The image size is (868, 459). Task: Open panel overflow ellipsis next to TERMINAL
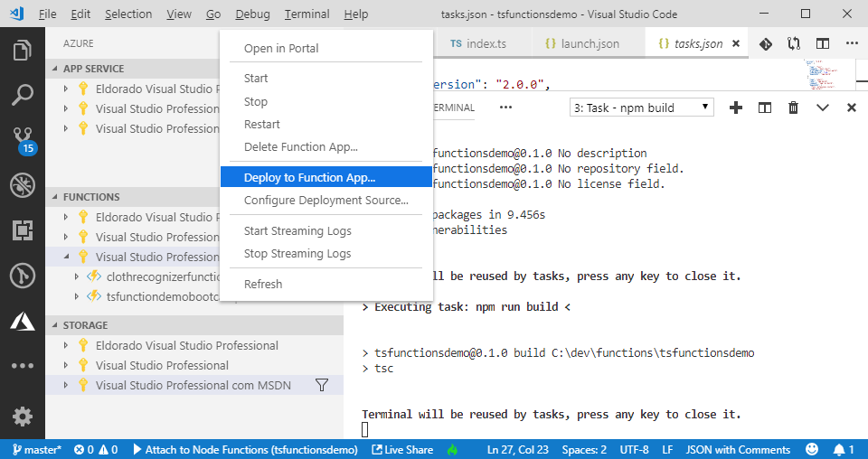click(505, 108)
